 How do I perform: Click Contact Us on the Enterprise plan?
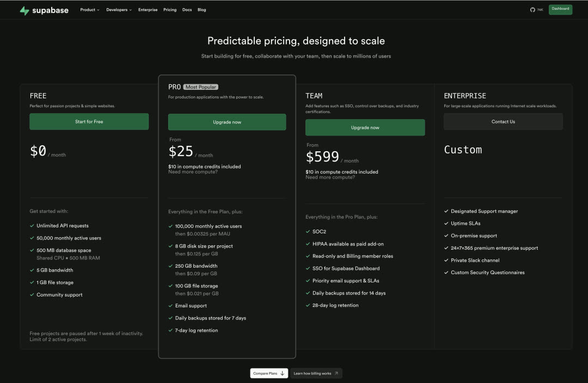[503, 121]
